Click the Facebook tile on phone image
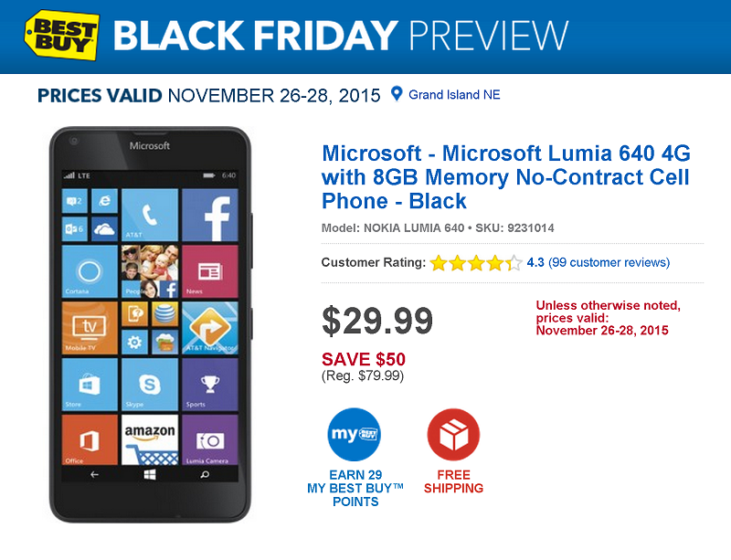The height and width of the screenshot is (560, 731). (210, 215)
